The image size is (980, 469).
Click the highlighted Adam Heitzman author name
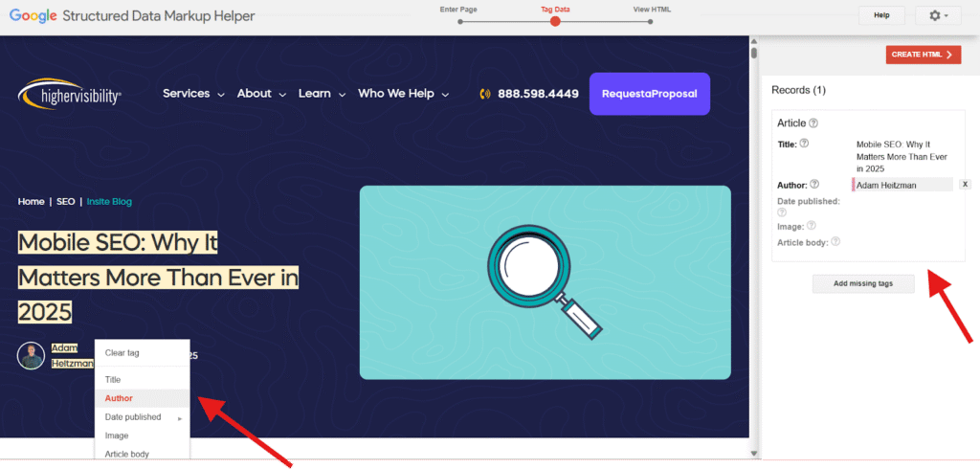[x=73, y=356]
